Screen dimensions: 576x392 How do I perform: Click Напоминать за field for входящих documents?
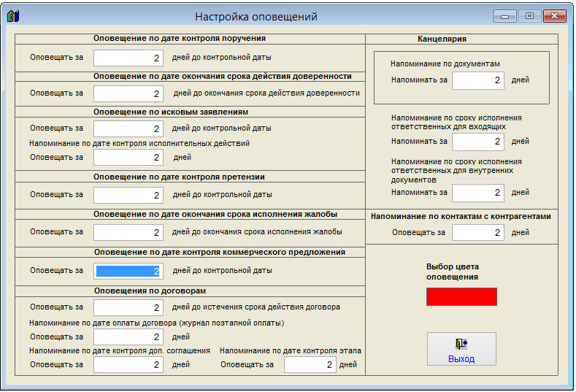[x=478, y=142]
